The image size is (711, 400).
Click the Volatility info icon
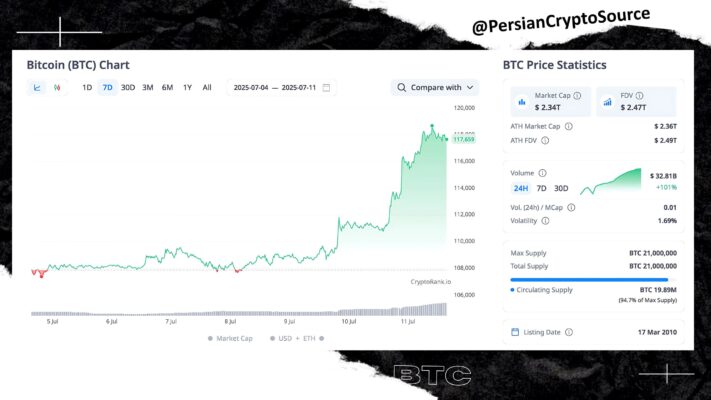[x=545, y=221]
